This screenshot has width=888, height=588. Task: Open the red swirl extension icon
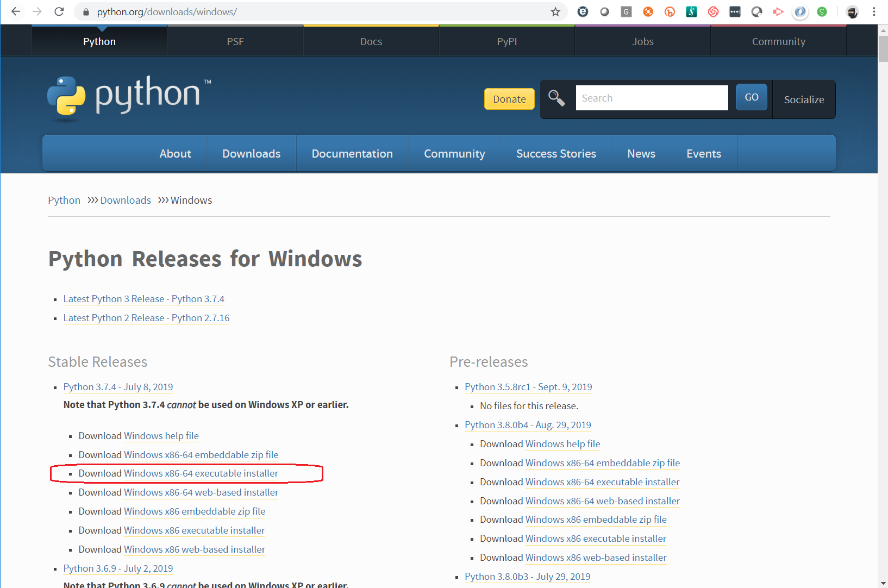coord(713,11)
